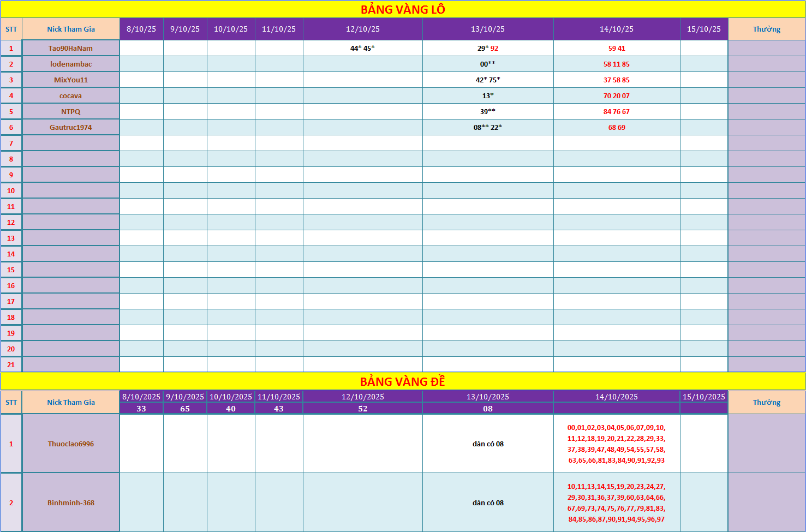Select the cell showing 08** 22*
Screen dimensions: 806x532
488,127
